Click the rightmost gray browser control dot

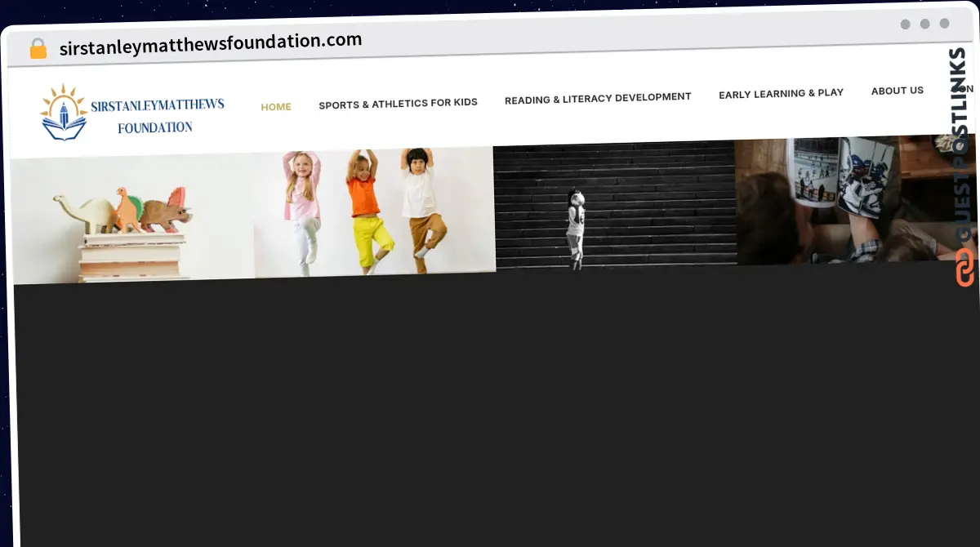pyautogui.click(x=942, y=24)
